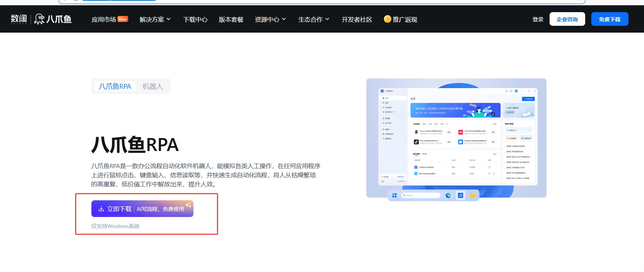Click the 八爪鱼 octopus logo in header

point(53,19)
